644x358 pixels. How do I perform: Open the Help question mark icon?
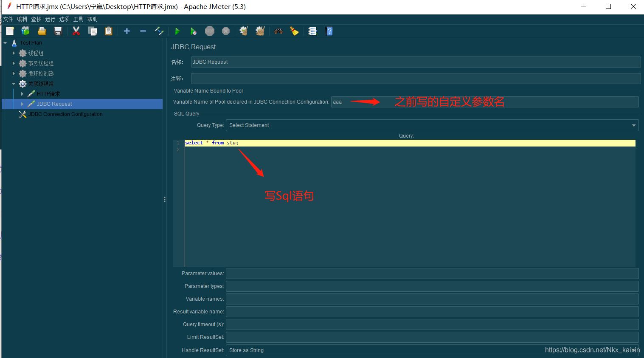coord(329,31)
